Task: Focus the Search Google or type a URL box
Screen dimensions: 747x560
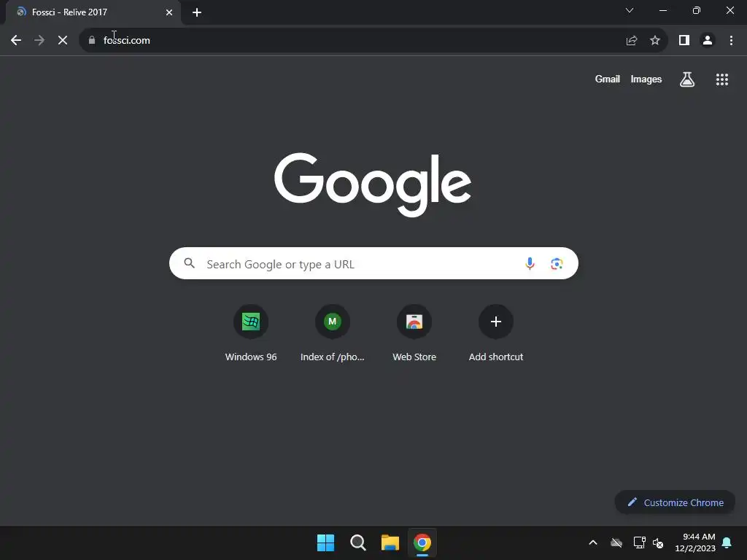Action: 373,263
